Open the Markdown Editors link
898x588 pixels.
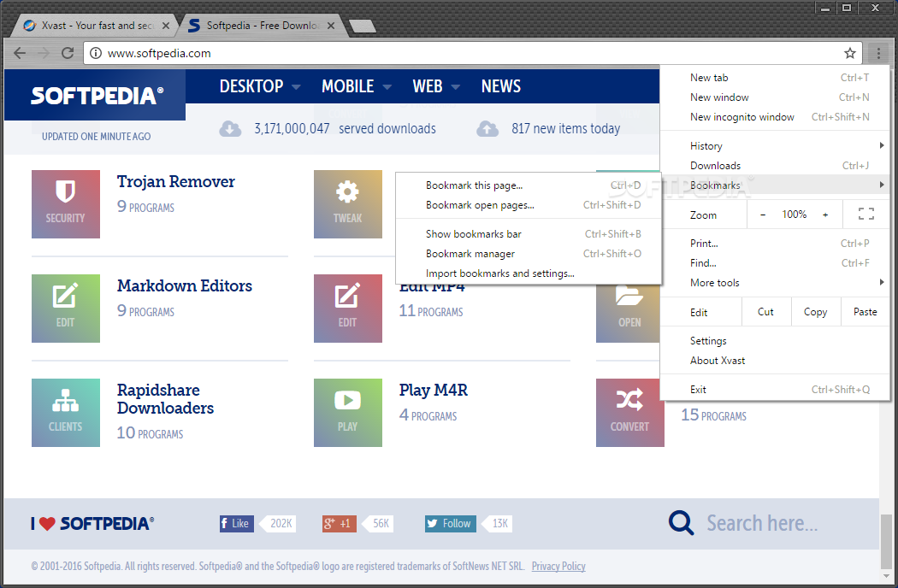click(185, 285)
